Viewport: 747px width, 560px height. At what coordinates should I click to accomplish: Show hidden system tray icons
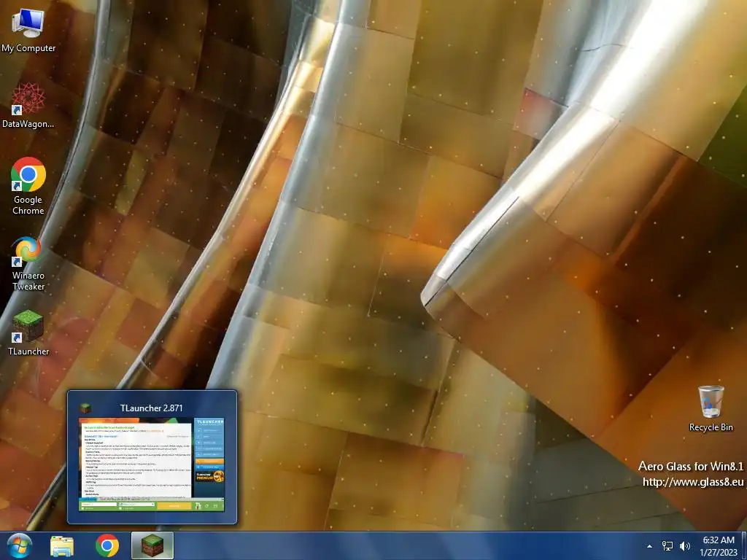coord(649,546)
